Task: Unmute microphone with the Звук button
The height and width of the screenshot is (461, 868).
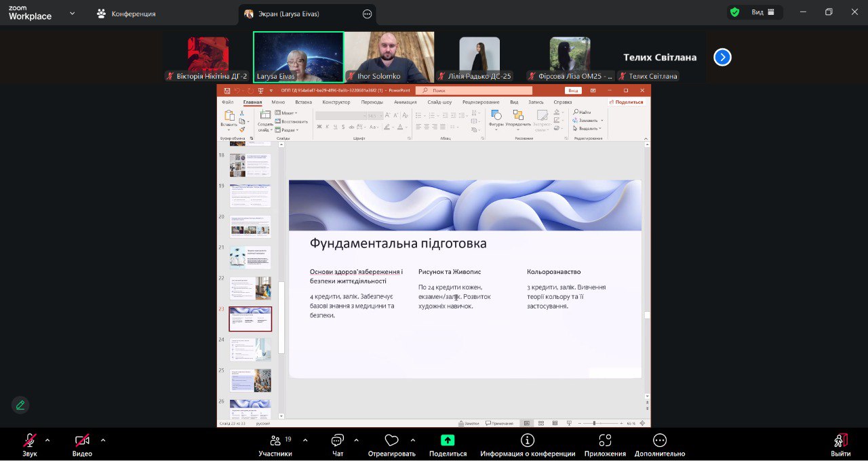Action: pos(30,441)
